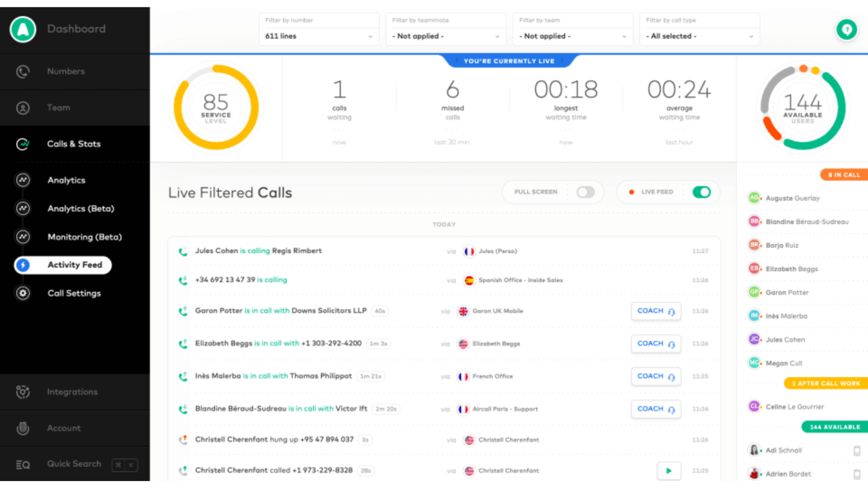Viewport: 868px width, 488px height.
Task: Click the Quick Search magnifier icon
Action: tap(23, 465)
